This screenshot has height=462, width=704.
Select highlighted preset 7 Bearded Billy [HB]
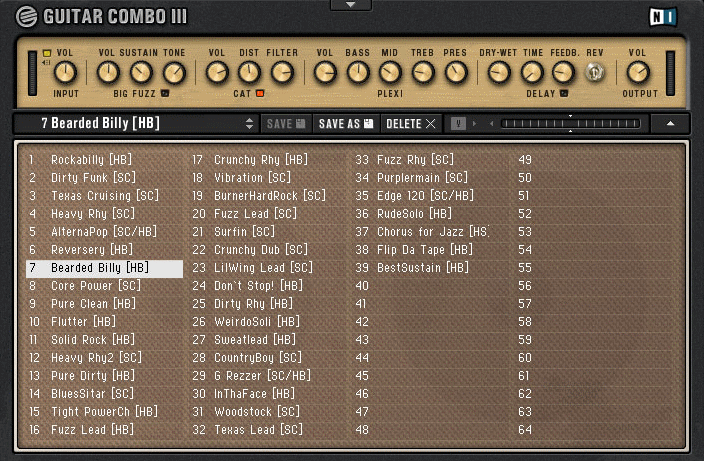pos(104,268)
